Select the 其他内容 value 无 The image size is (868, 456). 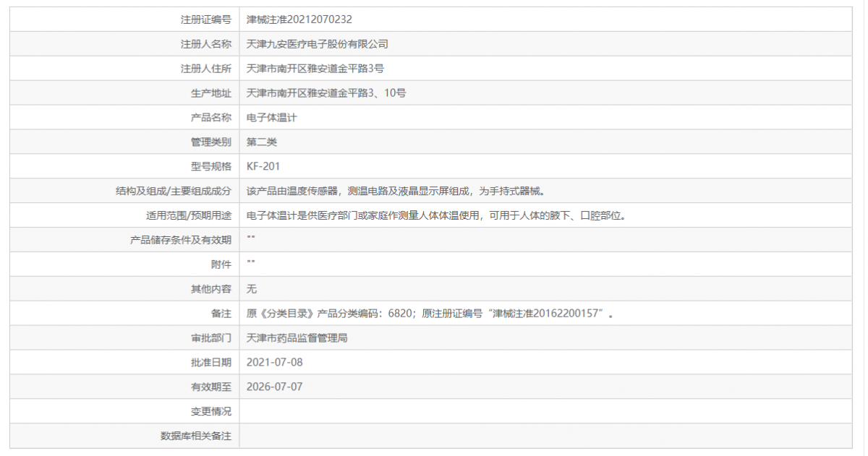252,288
